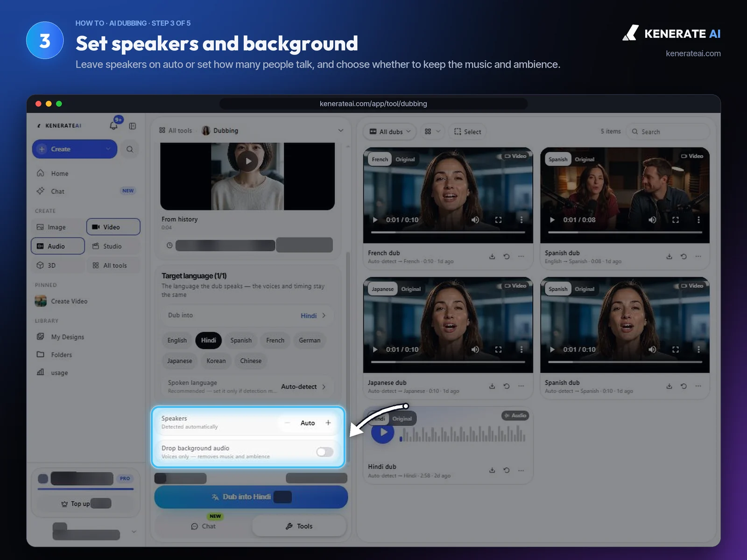
Task: Increase the speakers count with plus
Action: (328, 423)
